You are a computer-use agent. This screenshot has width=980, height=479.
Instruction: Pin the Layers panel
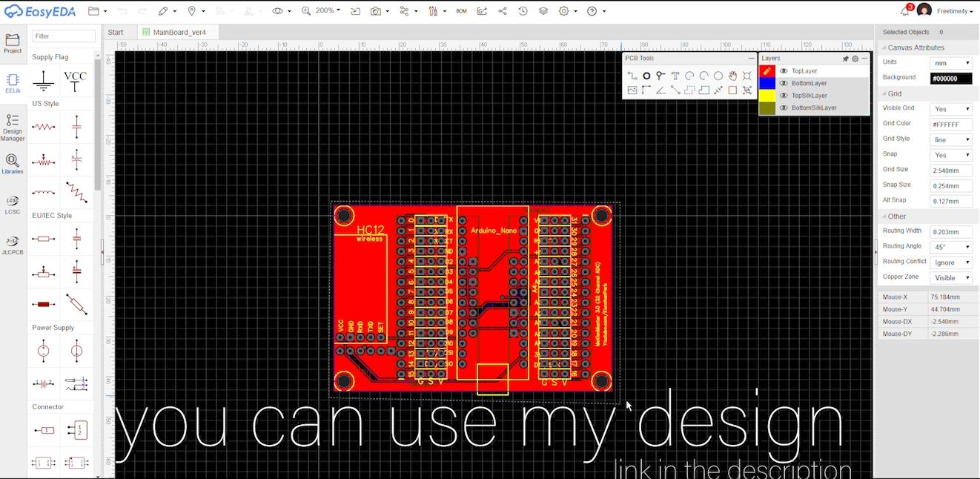point(845,59)
